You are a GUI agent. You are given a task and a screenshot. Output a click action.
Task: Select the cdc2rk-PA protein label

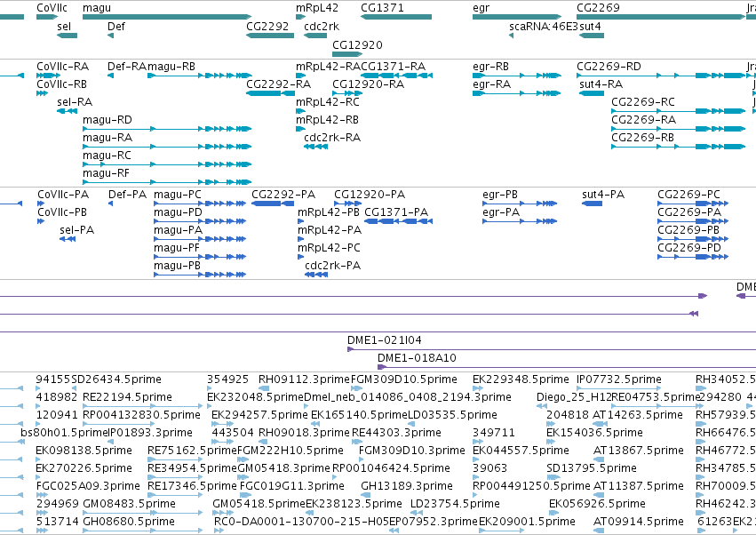point(332,266)
